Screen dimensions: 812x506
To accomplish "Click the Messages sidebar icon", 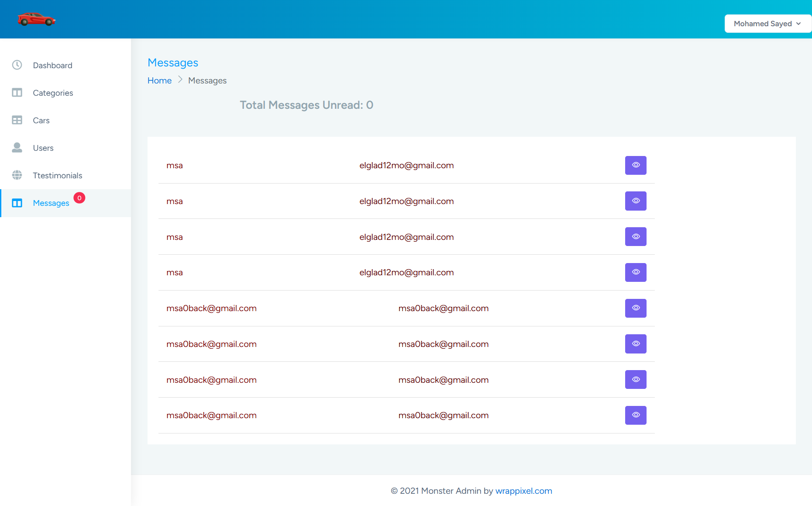I will tap(17, 203).
